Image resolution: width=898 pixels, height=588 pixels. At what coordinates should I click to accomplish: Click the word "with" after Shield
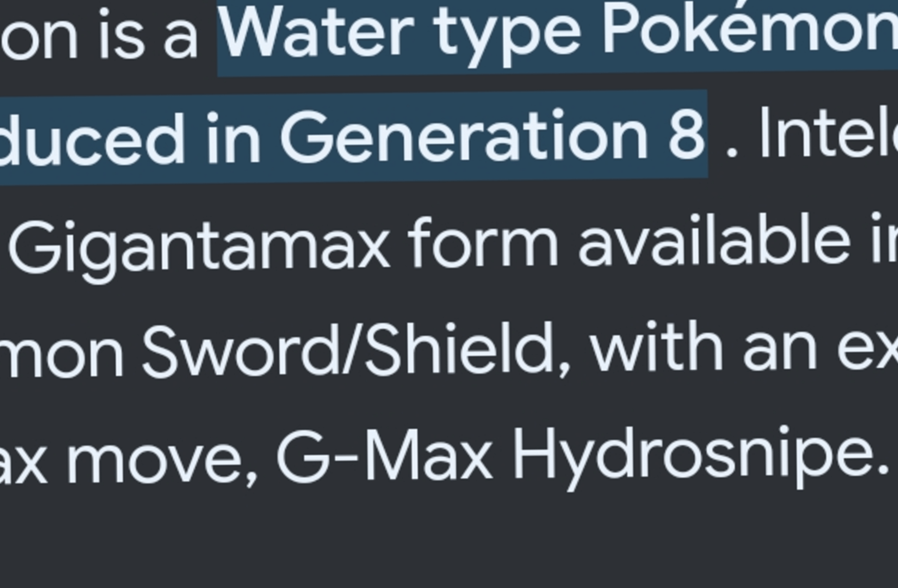[x=656, y=349]
